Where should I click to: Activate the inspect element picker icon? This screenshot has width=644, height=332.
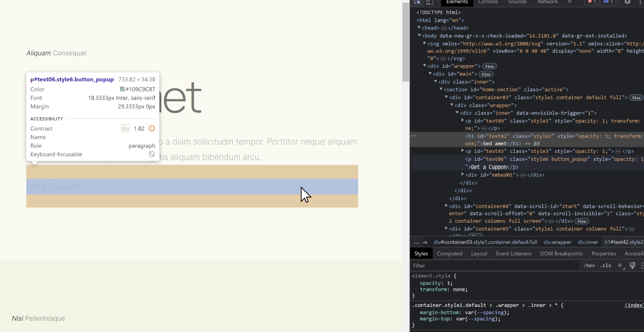417,2
